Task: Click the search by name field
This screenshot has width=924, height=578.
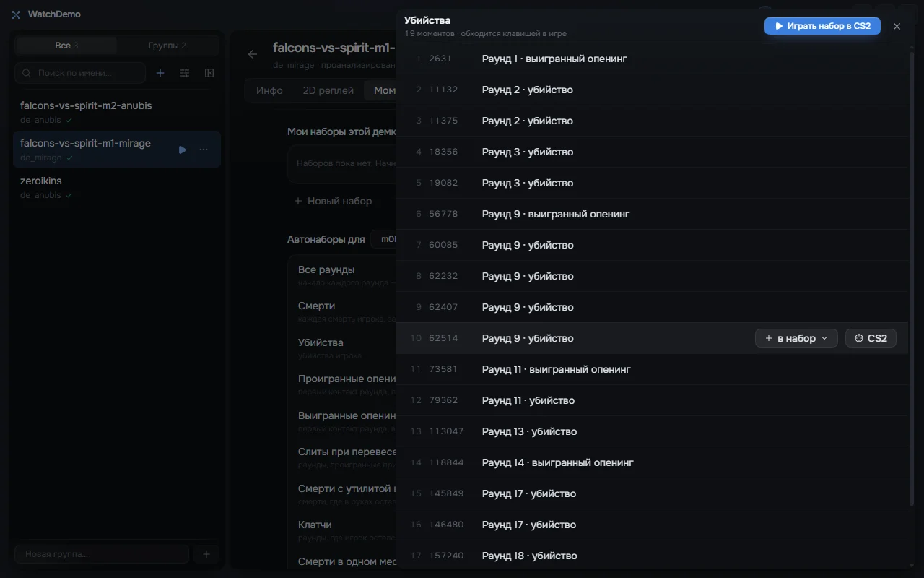Action: [80, 73]
